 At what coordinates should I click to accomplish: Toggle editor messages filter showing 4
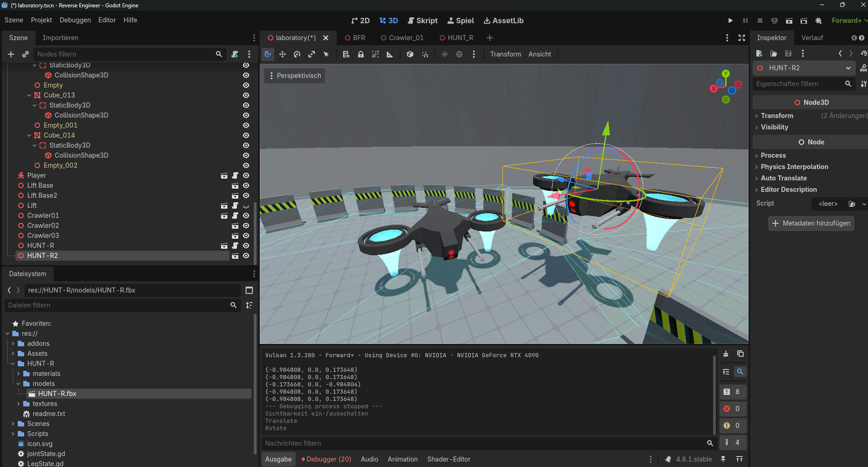click(733, 442)
